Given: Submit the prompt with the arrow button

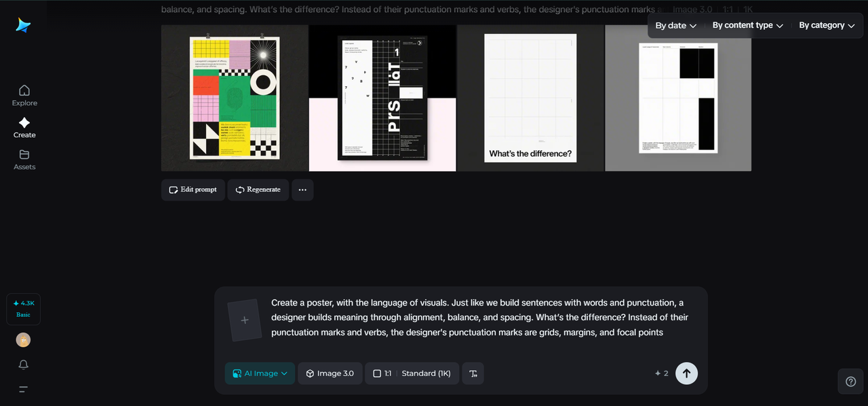Looking at the screenshot, I should tap(686, 373).
